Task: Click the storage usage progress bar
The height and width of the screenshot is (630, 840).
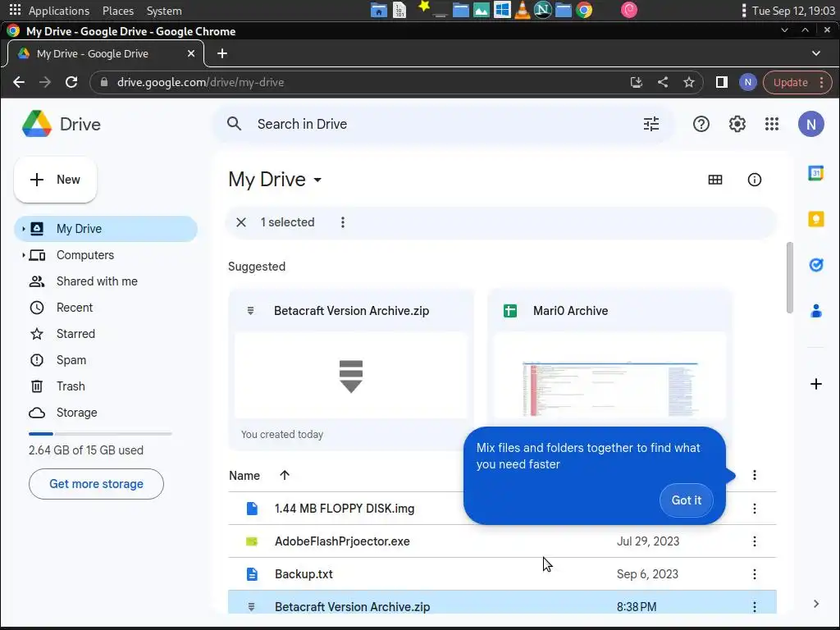Action: 100,433
